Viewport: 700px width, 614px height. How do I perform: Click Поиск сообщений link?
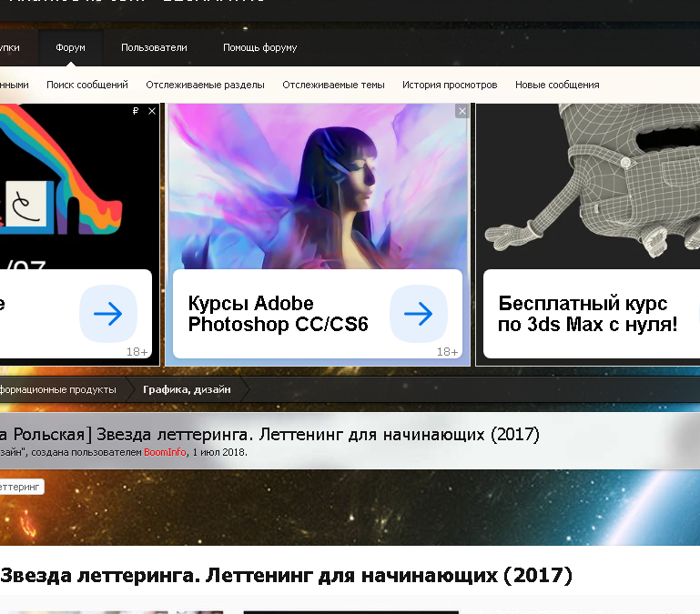(x=87, y=85)
